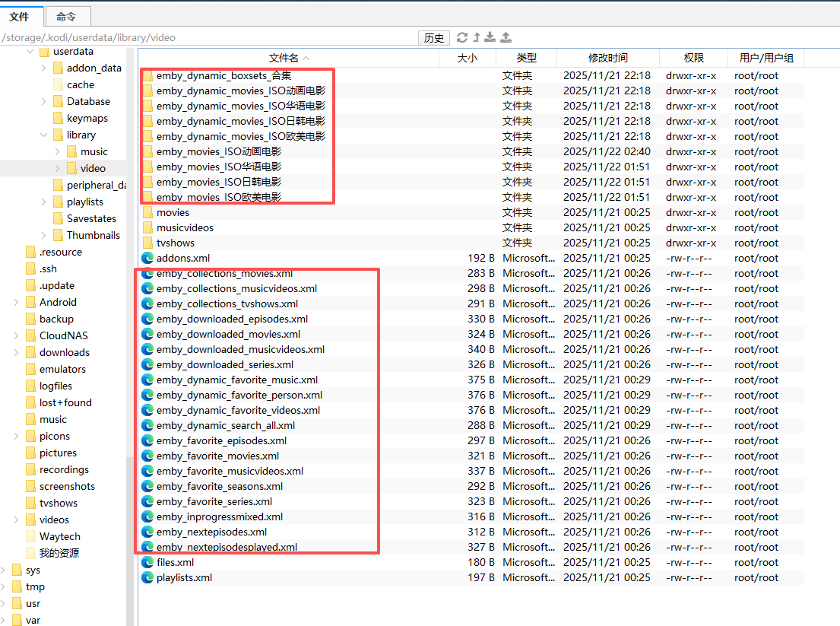840x626 pixels.
Task: Expand the CloudNAS folder node
Action: [17, 335]
